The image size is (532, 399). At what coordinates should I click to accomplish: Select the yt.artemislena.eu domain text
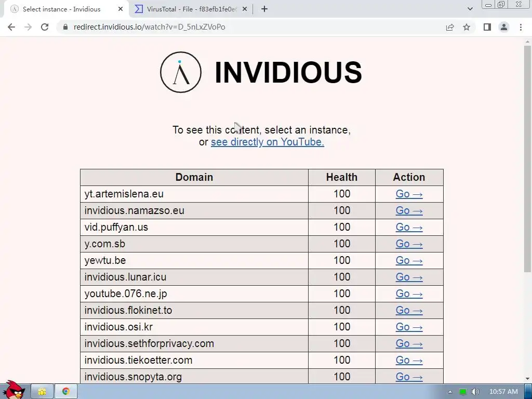(x=124, y=194)
